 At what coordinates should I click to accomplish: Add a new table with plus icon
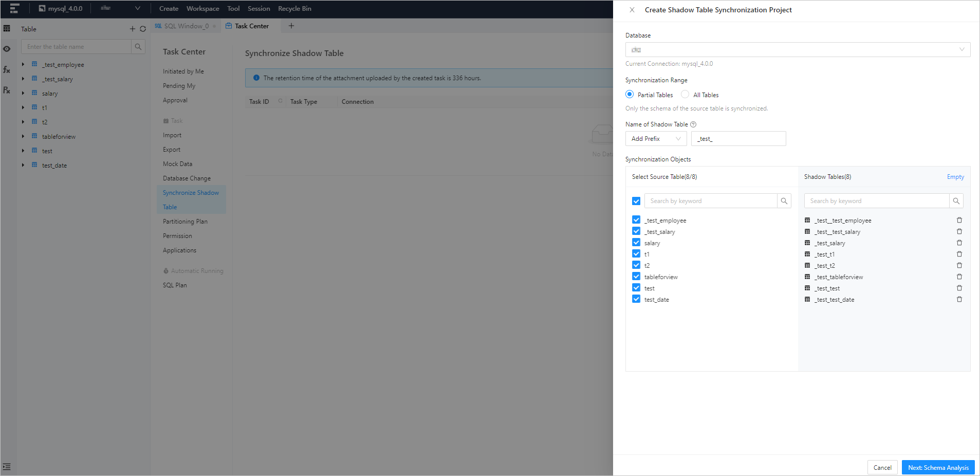pos(133,29)
